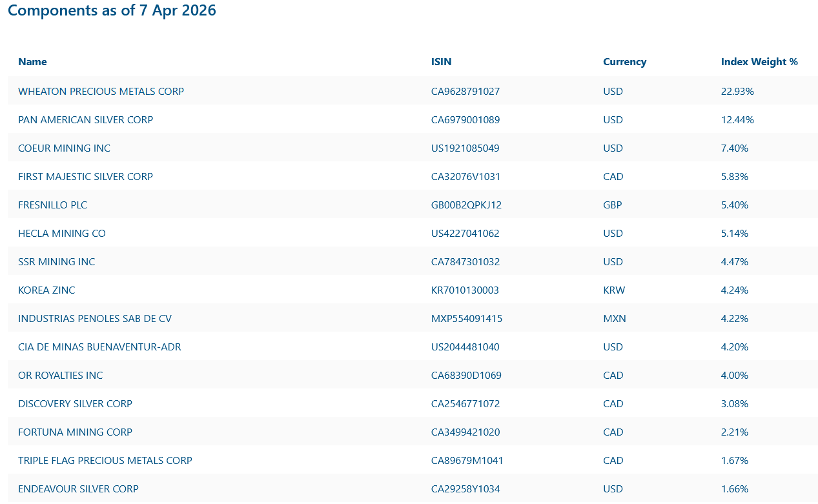The width and height of the screenshot is (818, 504).
Task: Click the KRW currency in Korea Zinc row
Action: click(x=614, y=290)
